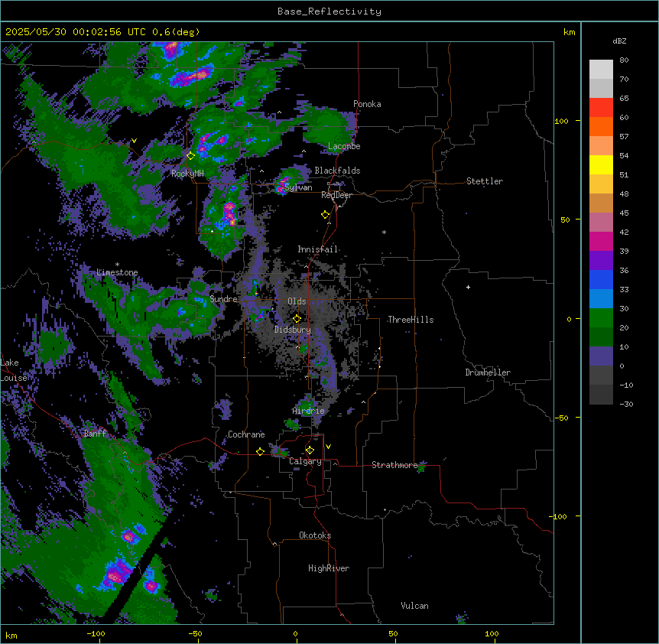
Task: Click the Base_Reflectivity title
Action: coord(329,11)
